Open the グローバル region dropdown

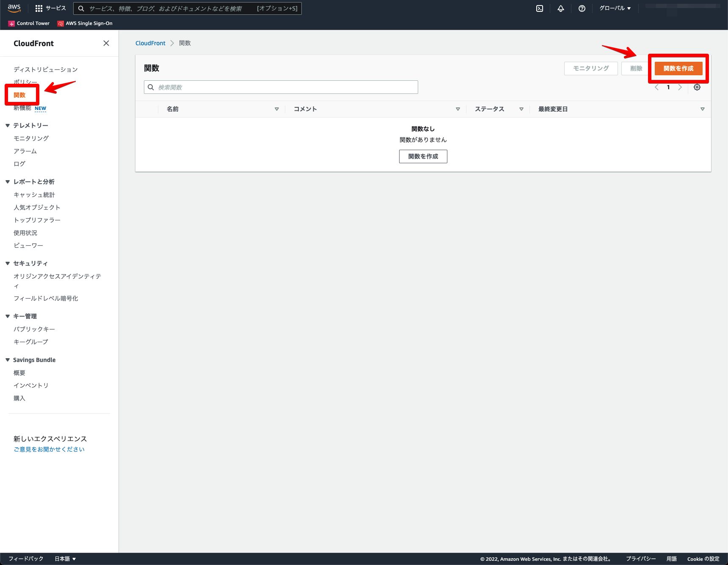(615, 8)
